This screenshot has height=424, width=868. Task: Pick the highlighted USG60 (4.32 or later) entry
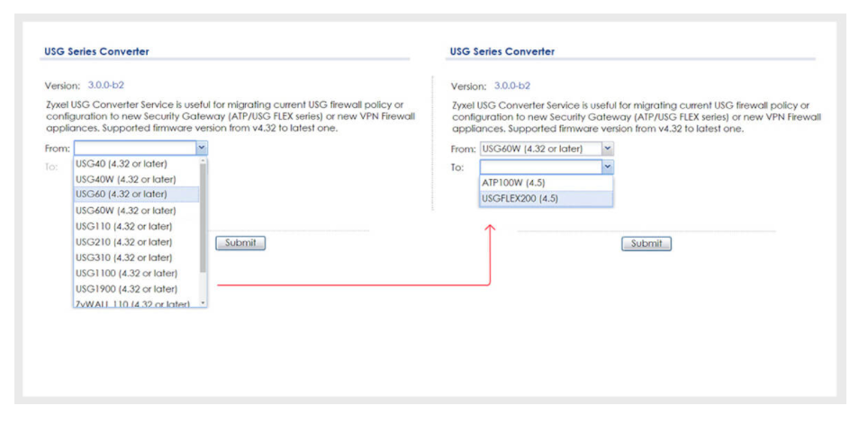click(122, 194)
